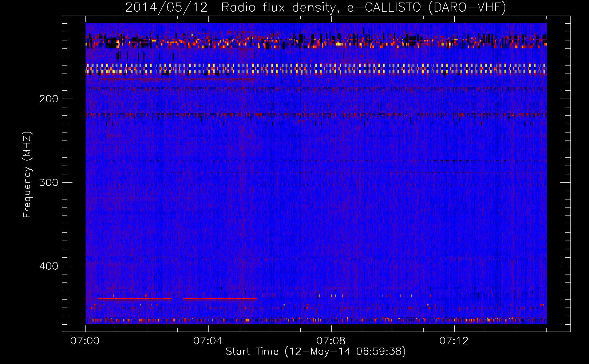The width and height of the screenshot is (589, 364).
Task: Click the 07:12 time tick label
Action: pyautogui.click(x=454, y=341)
